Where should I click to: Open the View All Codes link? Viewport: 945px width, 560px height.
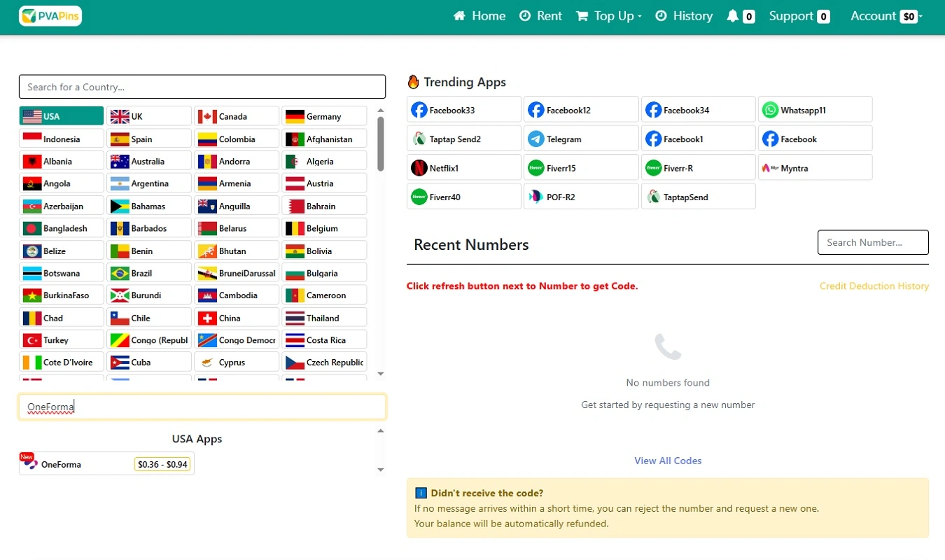(x=668, y=461)
